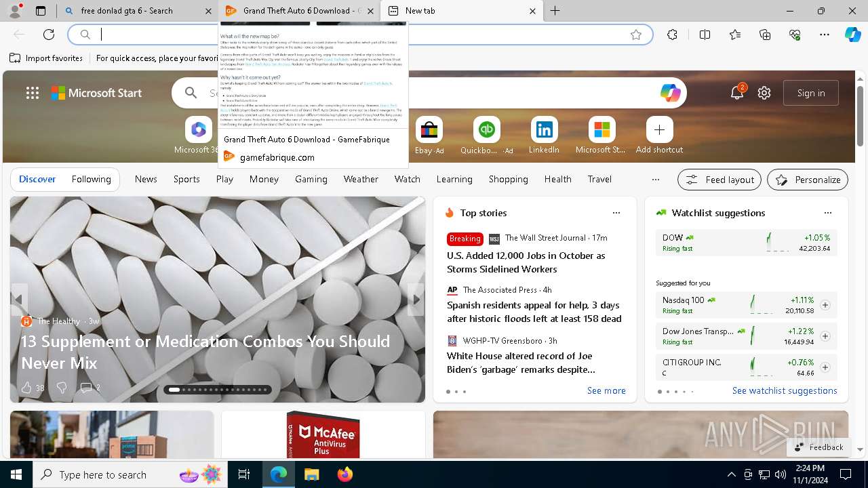Open the Microsoft Store shortcut tile

(601, 136)
